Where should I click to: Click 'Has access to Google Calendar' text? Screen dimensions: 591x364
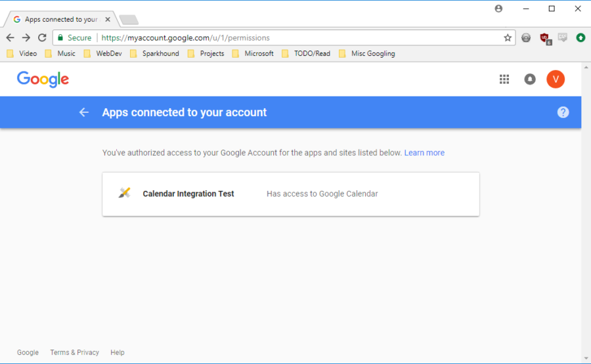click(322, 193)
